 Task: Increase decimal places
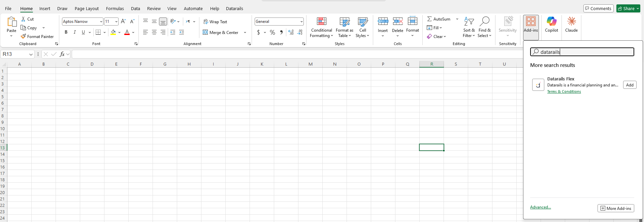coord(291,32)
